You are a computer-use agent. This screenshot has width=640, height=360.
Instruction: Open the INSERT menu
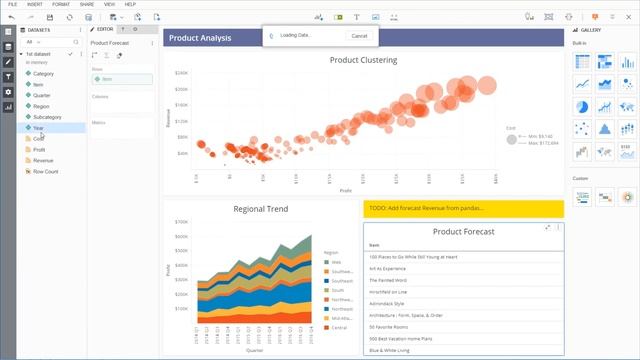pyautogui.click(x=35, y=4)
